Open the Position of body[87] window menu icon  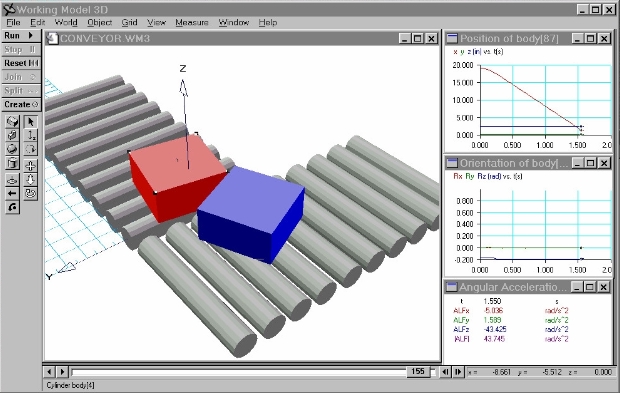click(x=452, y=38)
